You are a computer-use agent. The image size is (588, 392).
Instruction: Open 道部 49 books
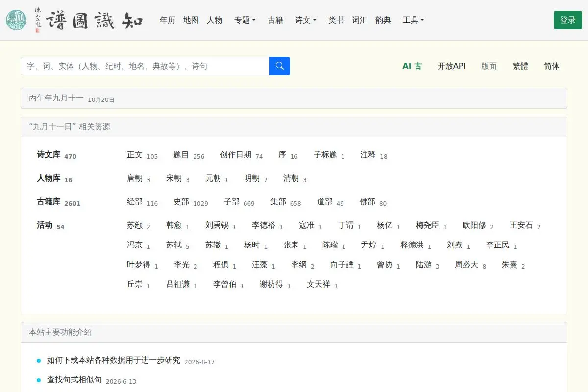tap(330, 202)
